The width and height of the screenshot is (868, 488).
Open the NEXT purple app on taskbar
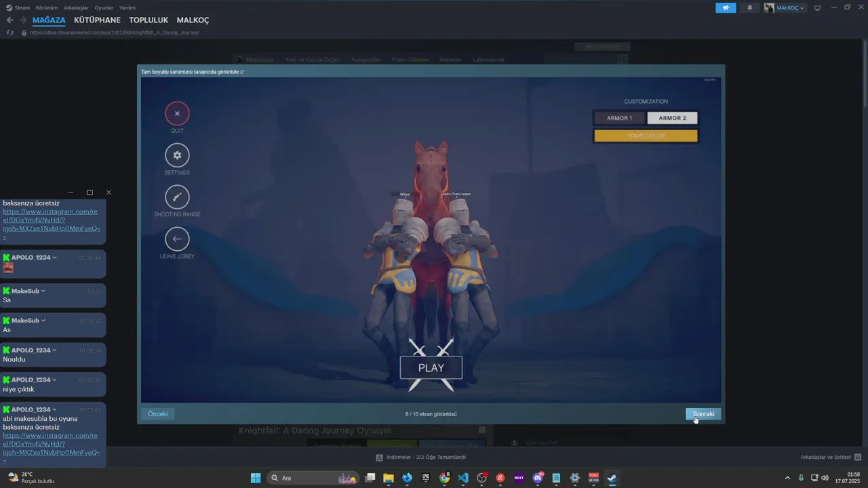tap(519, 478)
